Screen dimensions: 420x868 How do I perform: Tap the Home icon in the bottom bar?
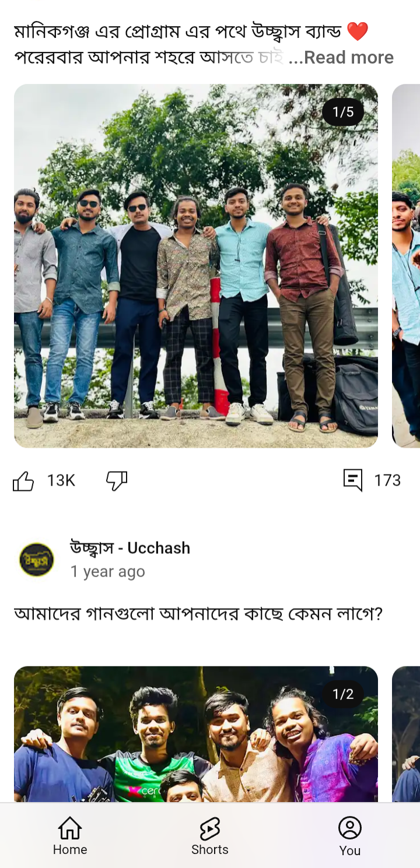pos(70,828)
